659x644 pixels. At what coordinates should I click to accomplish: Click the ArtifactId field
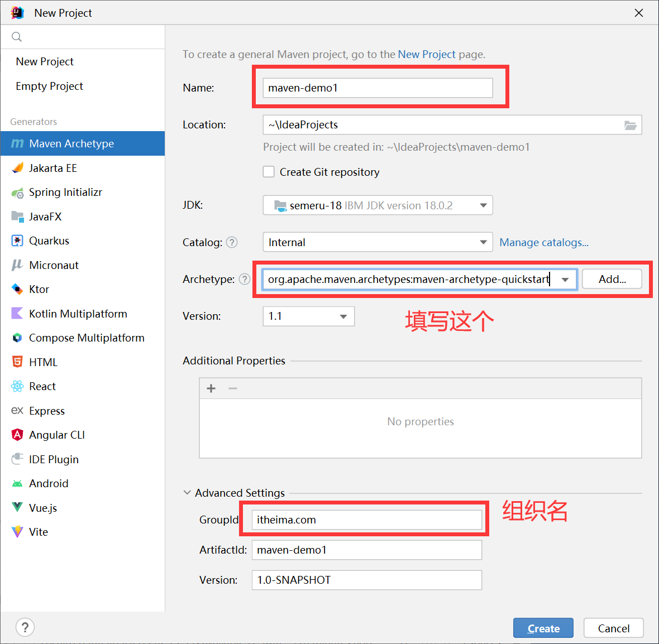[367, 550]
